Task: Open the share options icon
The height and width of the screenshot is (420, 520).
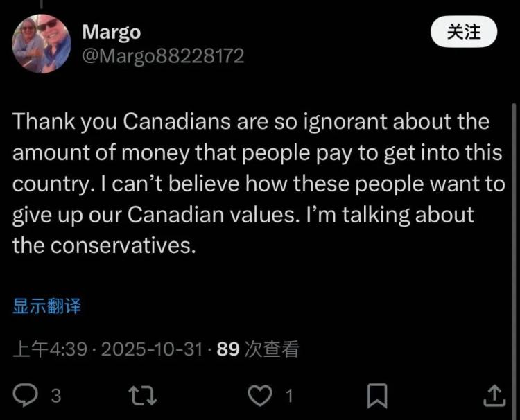Action: click(493, 395)
